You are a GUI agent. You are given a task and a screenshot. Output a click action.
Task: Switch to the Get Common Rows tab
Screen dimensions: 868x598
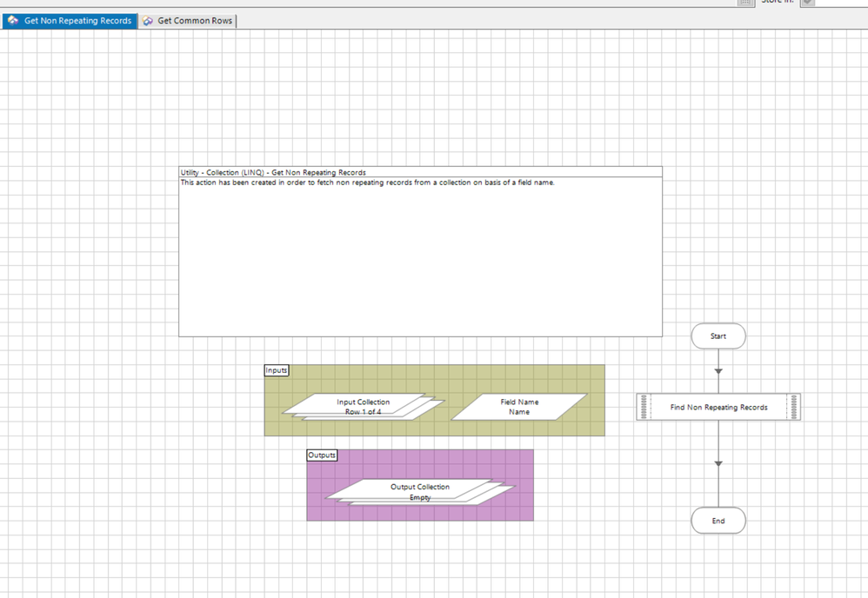(x=195, y=21)
